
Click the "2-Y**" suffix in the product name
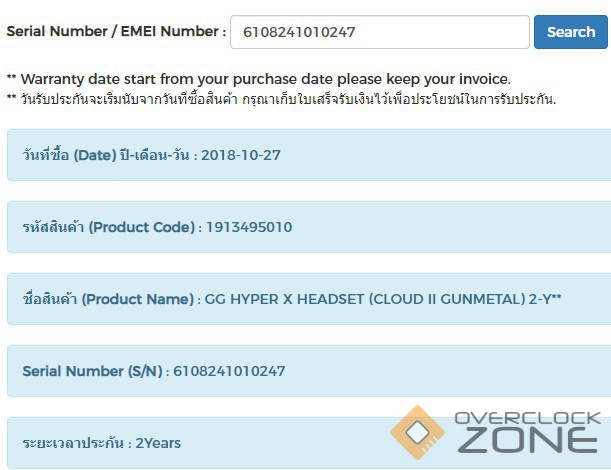(545, 299)
